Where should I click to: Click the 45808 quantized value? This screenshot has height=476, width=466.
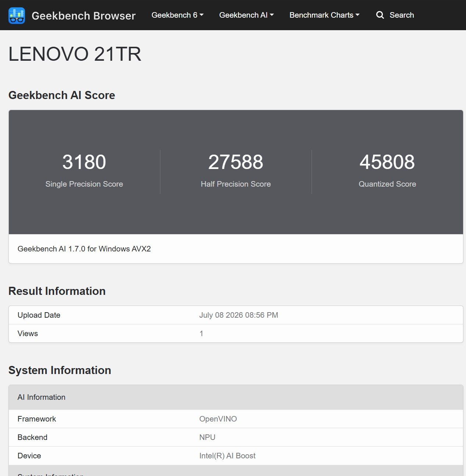pos(387,162)
